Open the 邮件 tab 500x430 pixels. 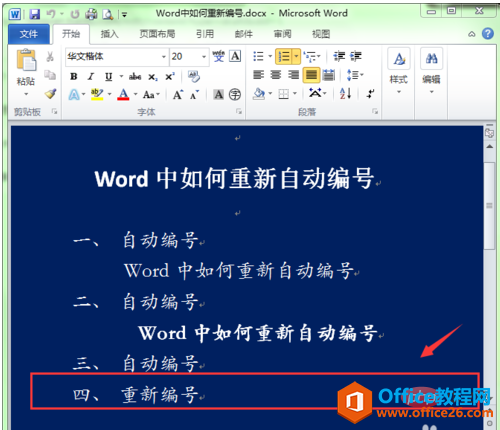pyautogui.click(x=244, y=34)
